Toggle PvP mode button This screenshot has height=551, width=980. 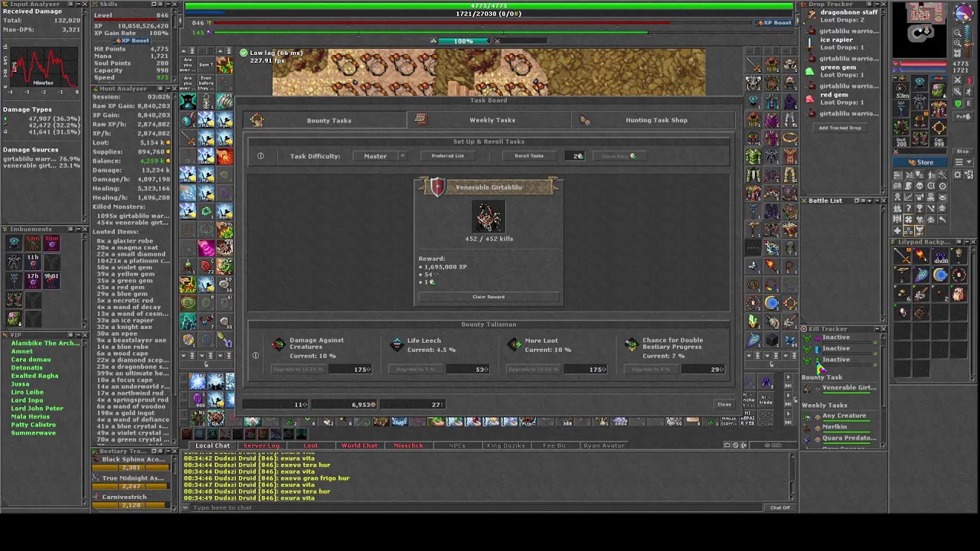963,116
